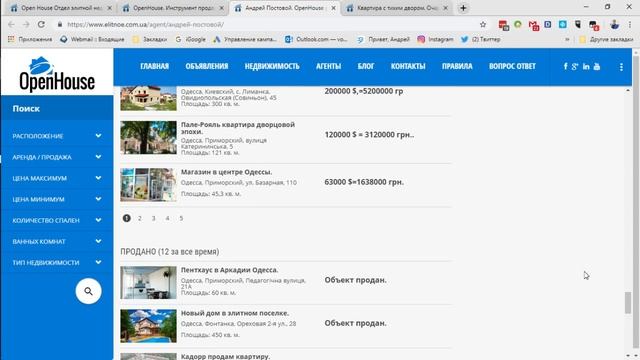The height and width of the screenshot is (360, 640).
Task: Expand the Цена максимум filter
Action: 57,178
